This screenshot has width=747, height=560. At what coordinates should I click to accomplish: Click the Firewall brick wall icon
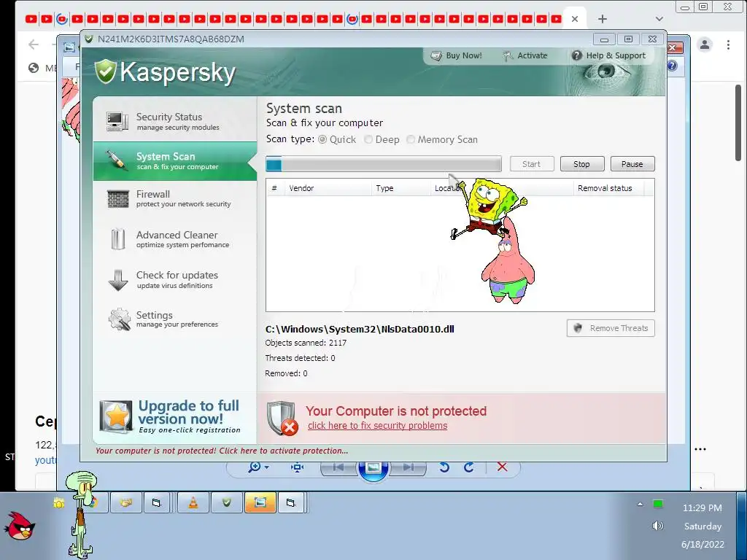tap(117, 198)
